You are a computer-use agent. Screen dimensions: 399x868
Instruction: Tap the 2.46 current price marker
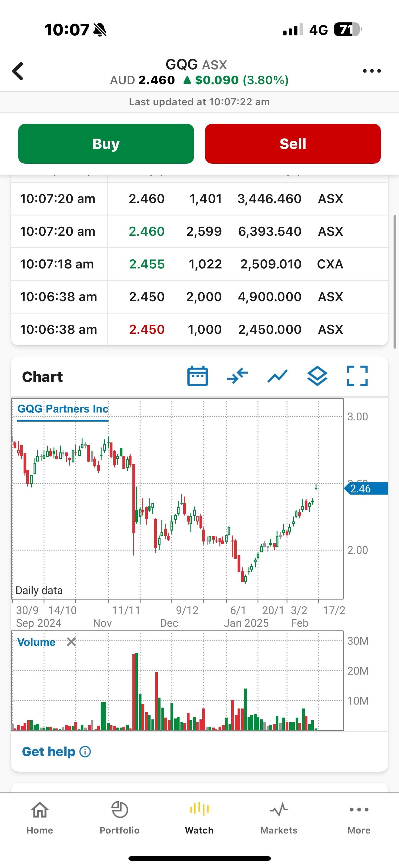point(366,488)
